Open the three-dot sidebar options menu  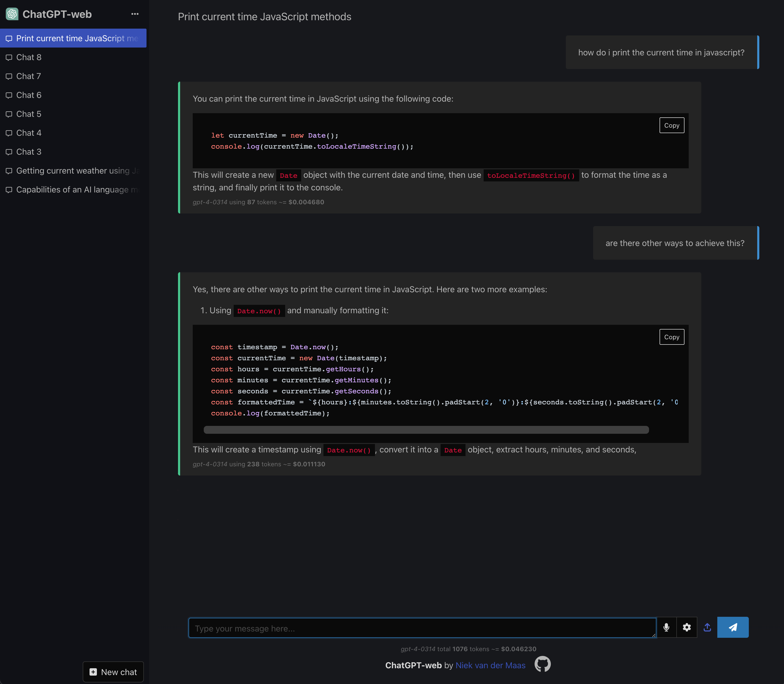(135, 14)
